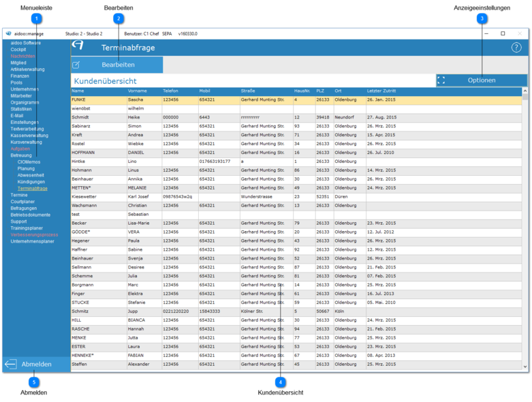The image size is (532, 402).
Task: Select Mitglied menu entry
Action: [x=18, y=63]
